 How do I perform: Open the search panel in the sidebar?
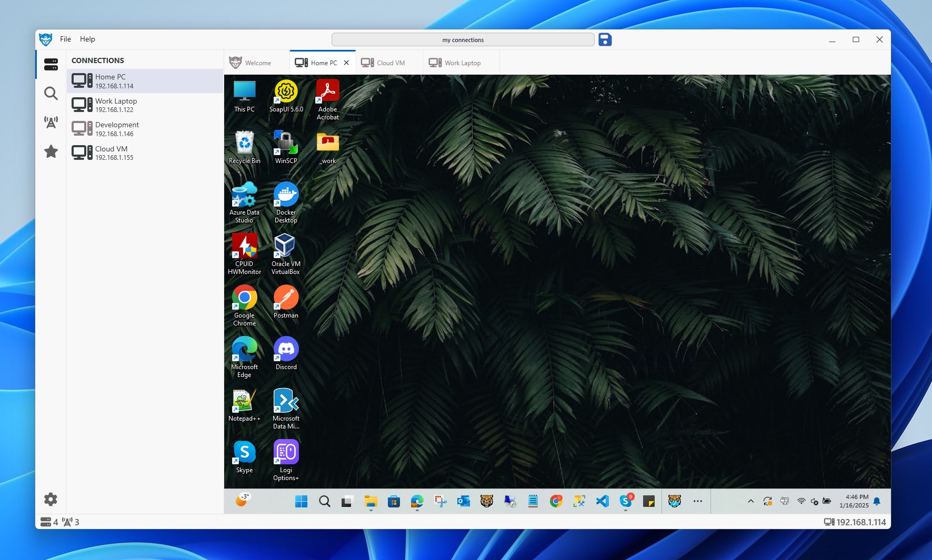[x=51, y=93]
